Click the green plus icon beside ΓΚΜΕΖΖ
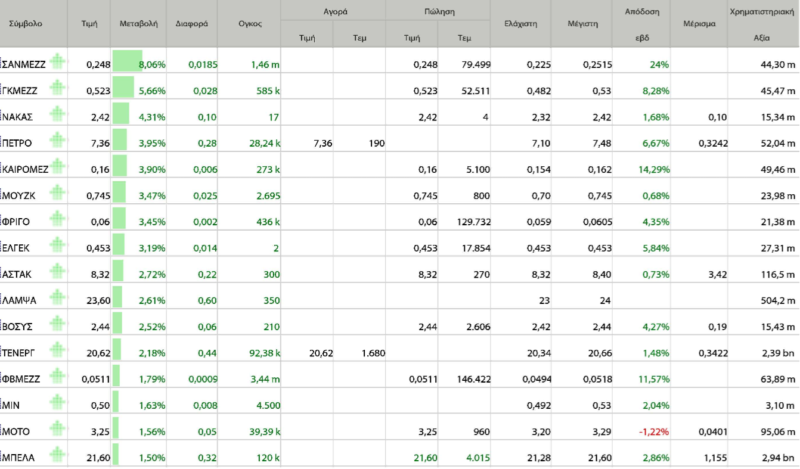Viewport: 800px width, 469px height. click(59, 90)
